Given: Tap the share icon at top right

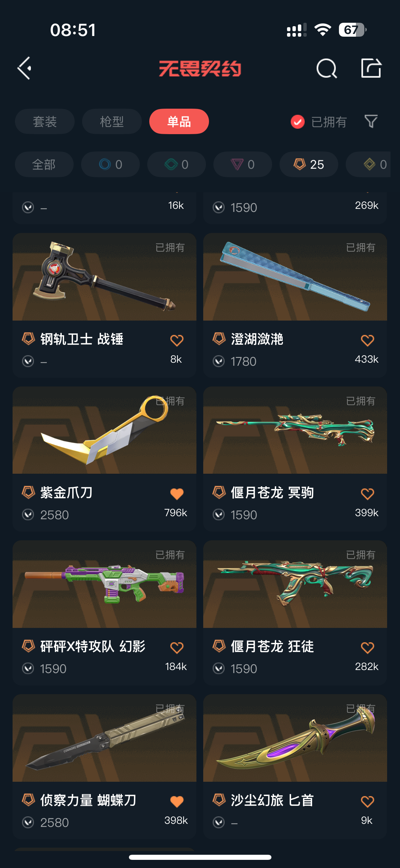Looking at the screenshot, I should [371, 68].
